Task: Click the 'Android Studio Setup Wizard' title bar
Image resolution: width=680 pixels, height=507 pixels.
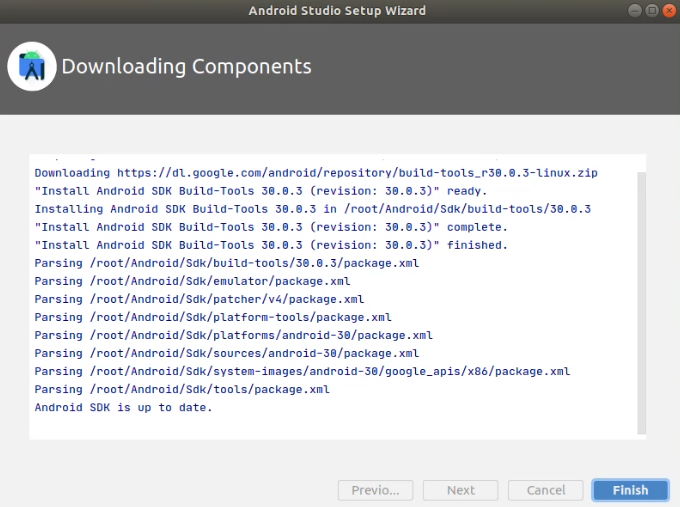Action: tap(337, 10)
